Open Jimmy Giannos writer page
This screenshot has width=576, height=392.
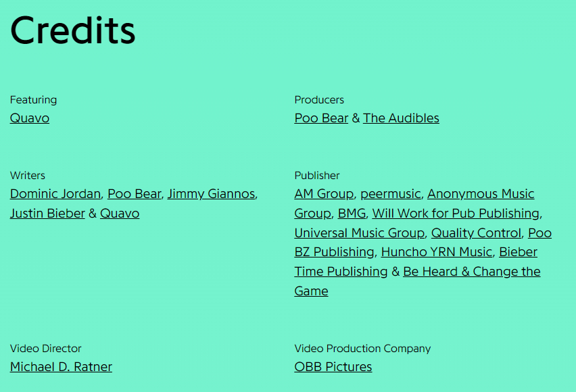point(211,194)
